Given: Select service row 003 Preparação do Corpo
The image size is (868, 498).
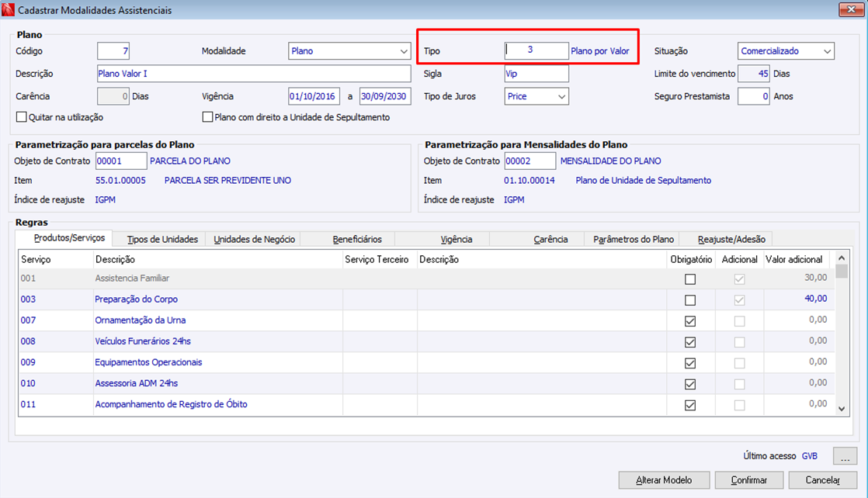Looking at the screenshot, I should [426, 299].
